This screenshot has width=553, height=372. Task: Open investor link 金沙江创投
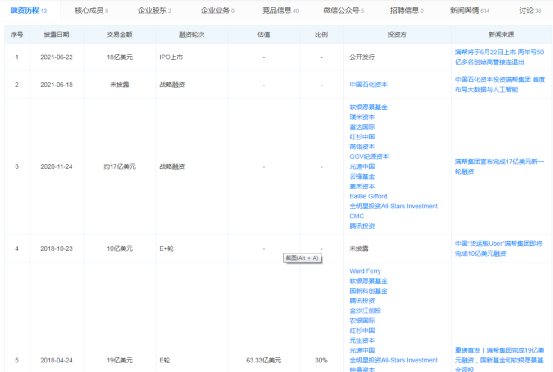click(365, 311)
